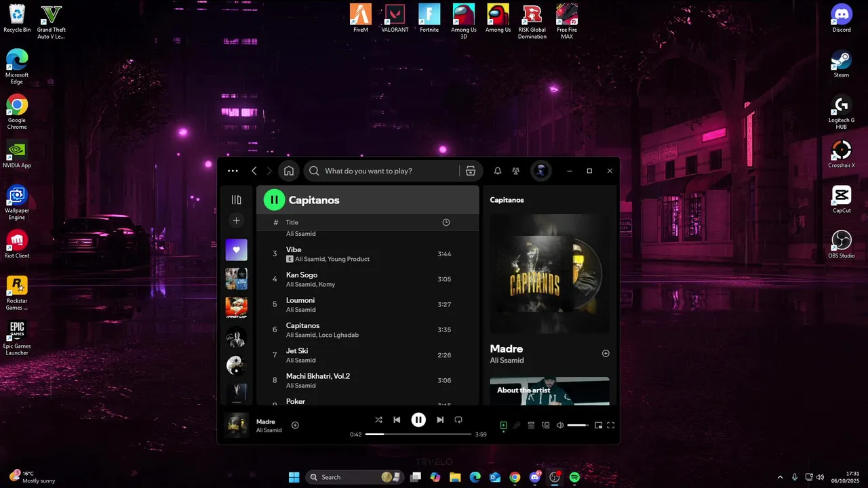Skip to next track
The image size is (868, 488).
440,420
